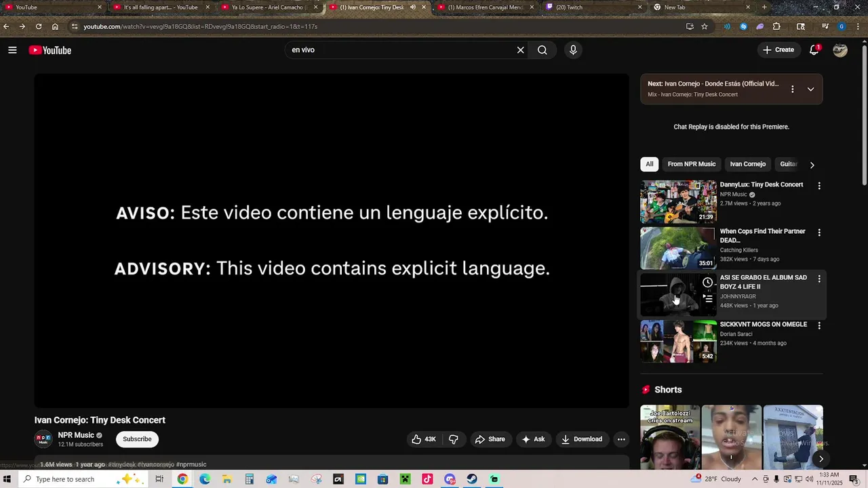Open the DannyLux Tiny Desk Concert thumbnail

click(x=678, y=202)
